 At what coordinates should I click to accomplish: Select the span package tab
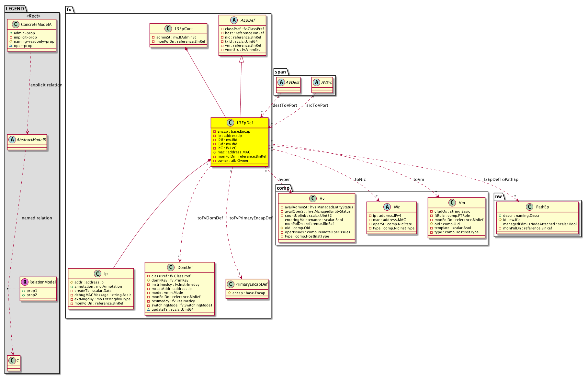(x=280, y=72)
